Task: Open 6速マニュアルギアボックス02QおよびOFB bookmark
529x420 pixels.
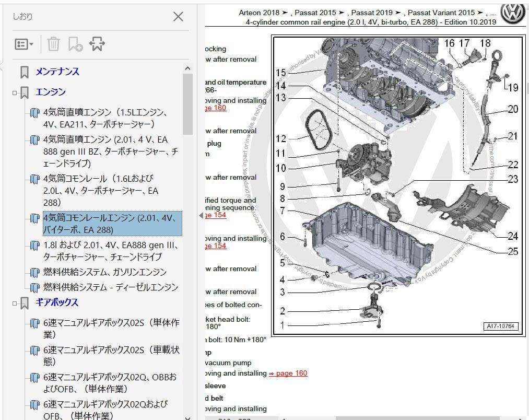Action: tap(105, 410)
